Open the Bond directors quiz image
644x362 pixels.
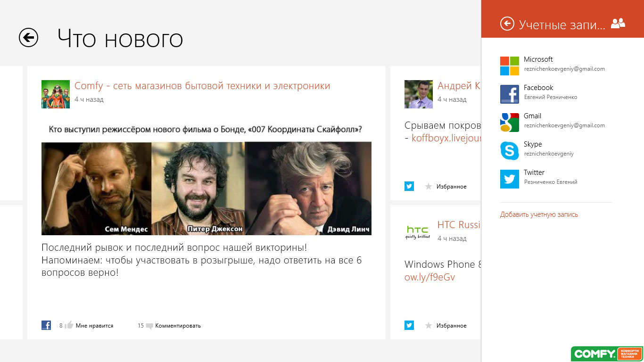click(x=206, y=179)
